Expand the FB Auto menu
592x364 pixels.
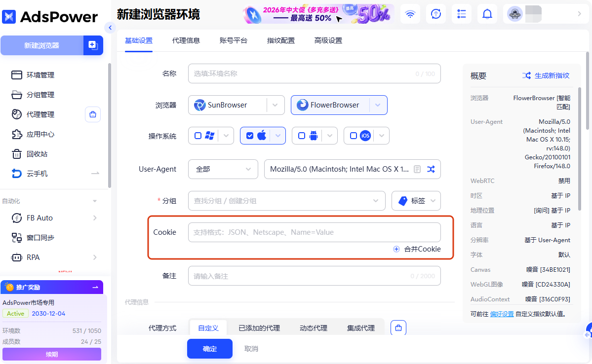pyautogui.click(x=95, y=218)
